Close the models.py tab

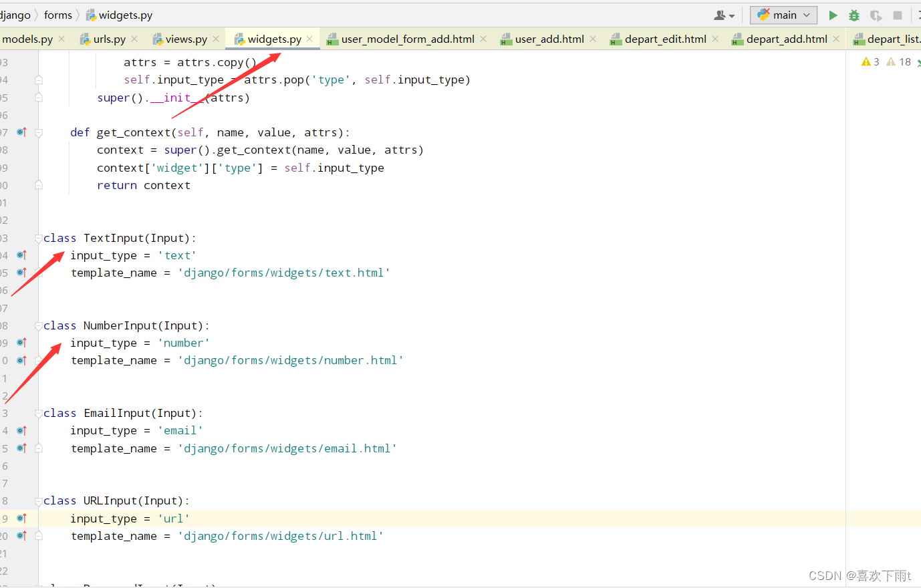click(61, 39)
